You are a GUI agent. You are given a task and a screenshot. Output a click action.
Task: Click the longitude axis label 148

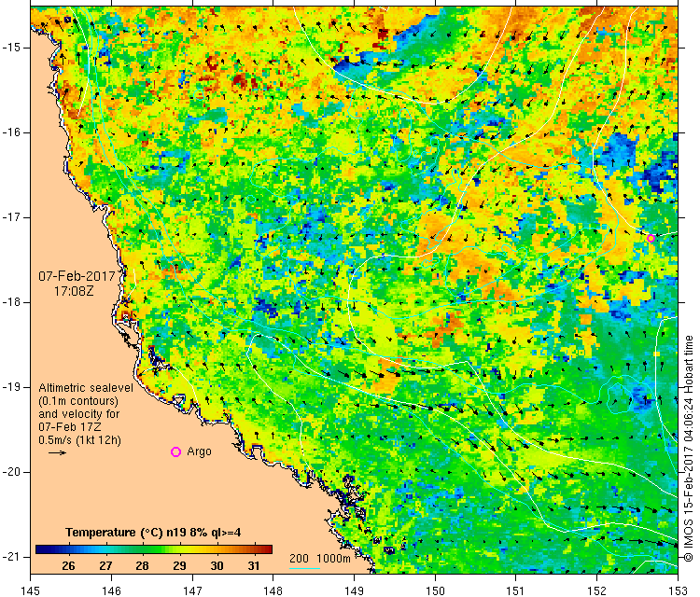point(273,590)
